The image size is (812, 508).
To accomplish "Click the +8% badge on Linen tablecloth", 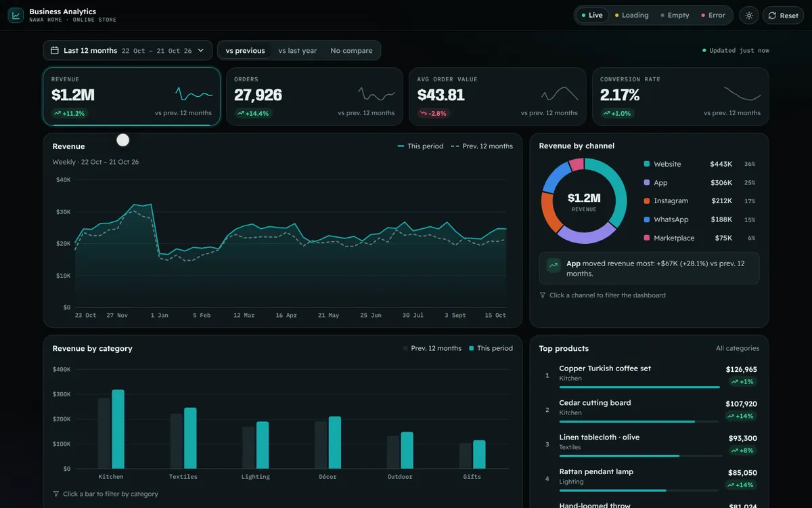I will [742, 450].
